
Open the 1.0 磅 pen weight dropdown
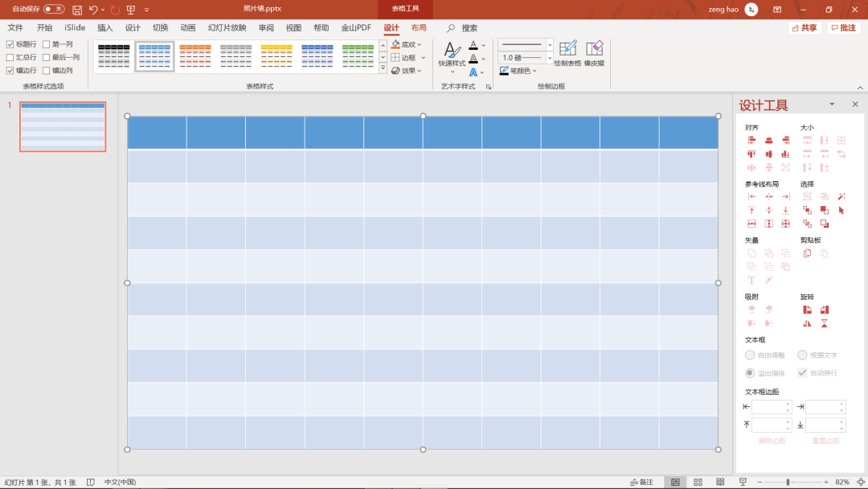click(x=526, y=58)
